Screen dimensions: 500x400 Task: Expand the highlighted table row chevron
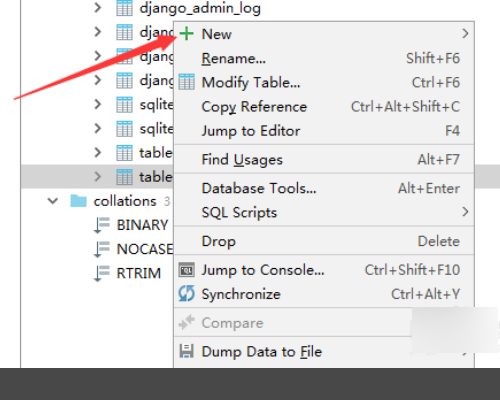point(98,176)
